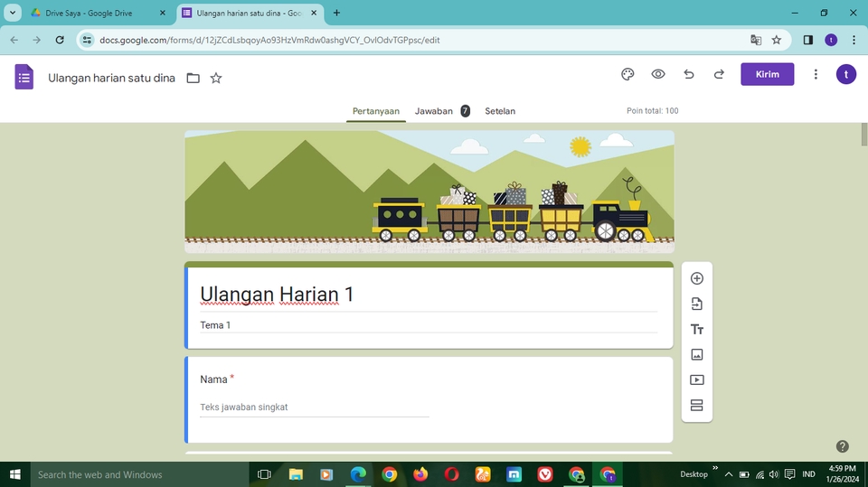
Task: Open the Google account avatar
Action: (846, 74)
